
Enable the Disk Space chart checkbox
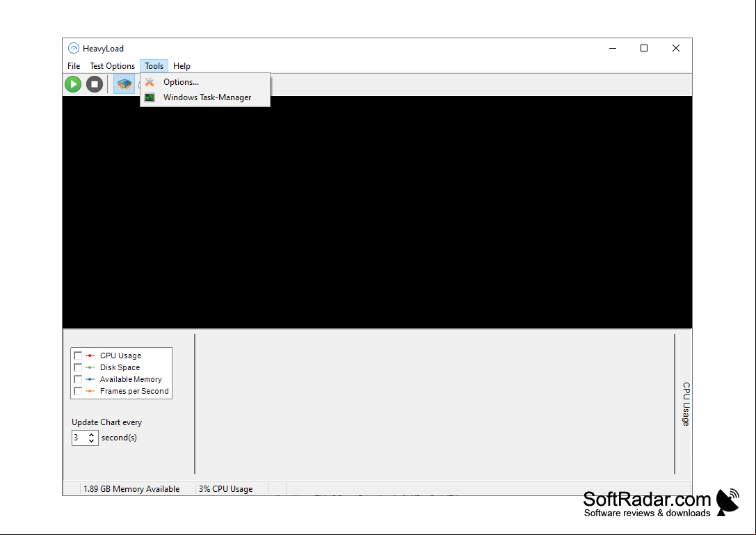tap(78, 367)
